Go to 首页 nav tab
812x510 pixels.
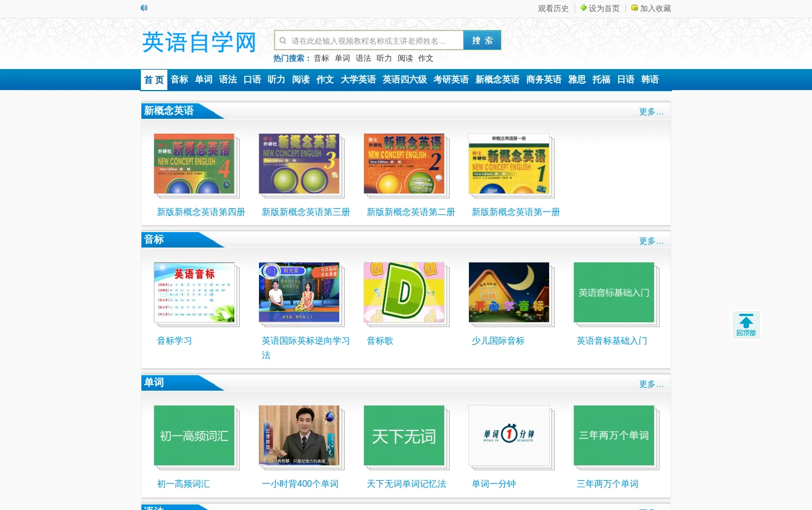tap(154, 80)
